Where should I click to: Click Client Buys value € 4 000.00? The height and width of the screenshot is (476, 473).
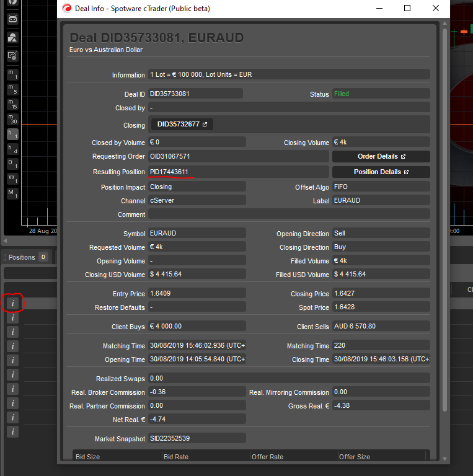pos(197,326)
